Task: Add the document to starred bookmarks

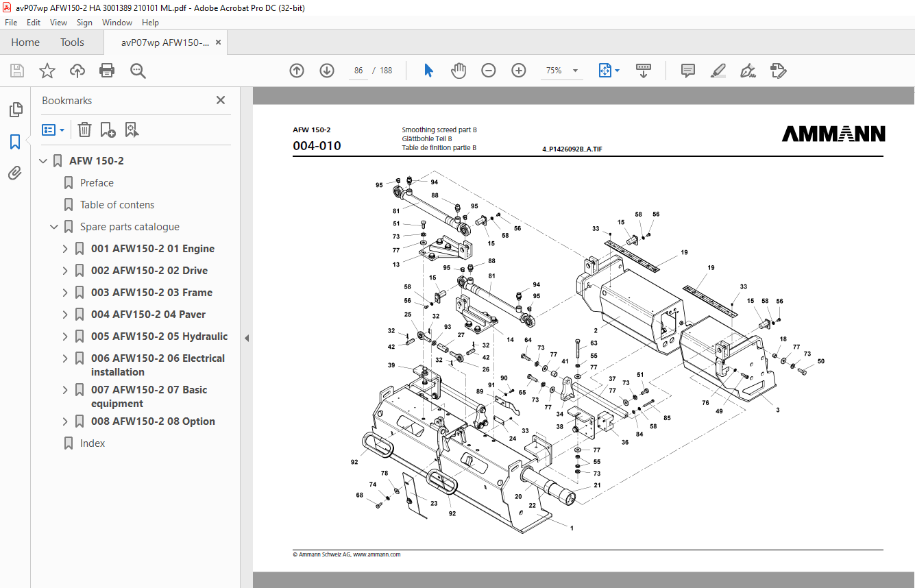Action: tap(47, 71)
